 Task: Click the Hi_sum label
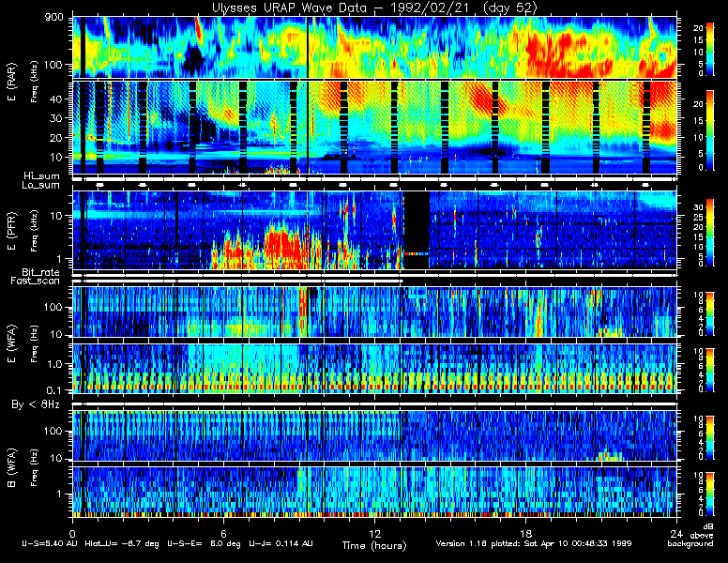(x=42, y=176)
